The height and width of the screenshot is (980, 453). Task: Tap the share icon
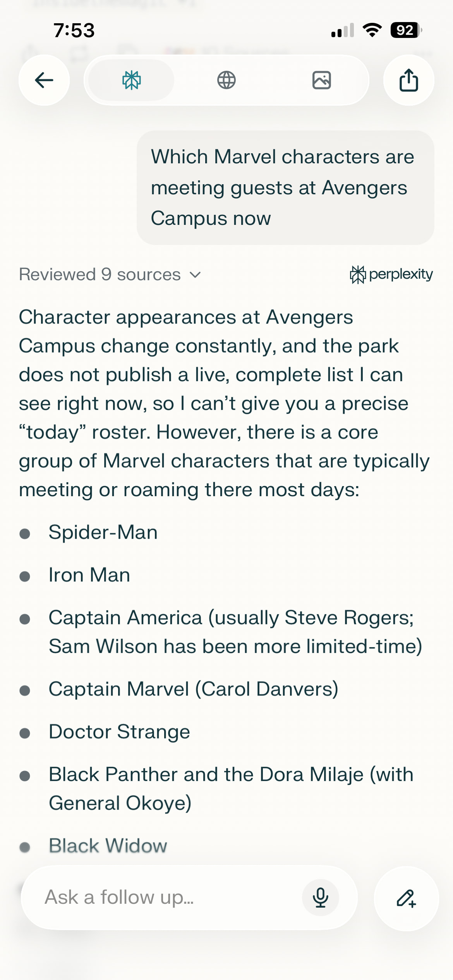point(408,81)
